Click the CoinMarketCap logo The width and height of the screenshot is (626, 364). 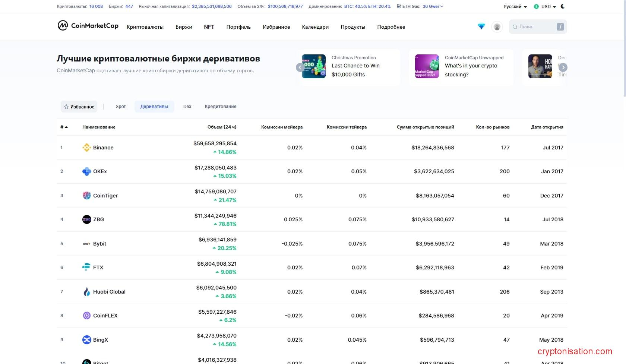[88, 26]
